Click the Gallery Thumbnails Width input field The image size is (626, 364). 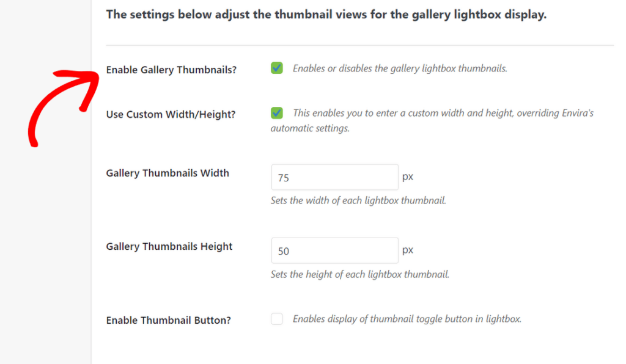[x=334, y=177]
